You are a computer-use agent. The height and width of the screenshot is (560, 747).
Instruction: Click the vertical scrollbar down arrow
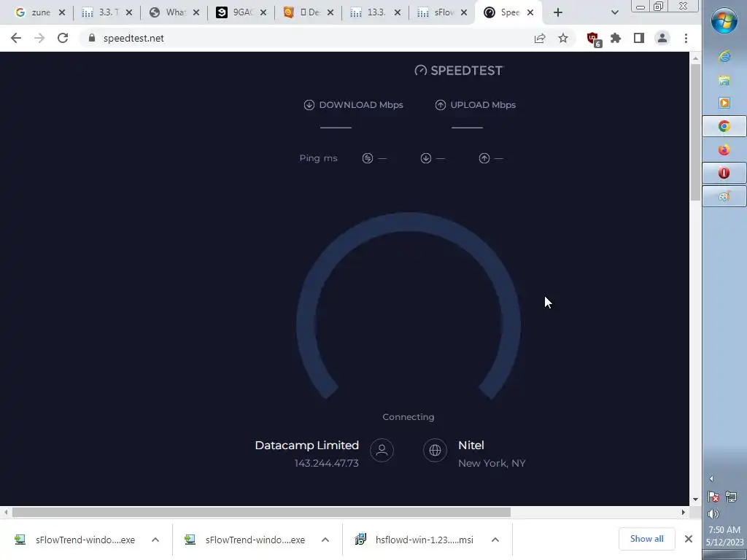695,499
